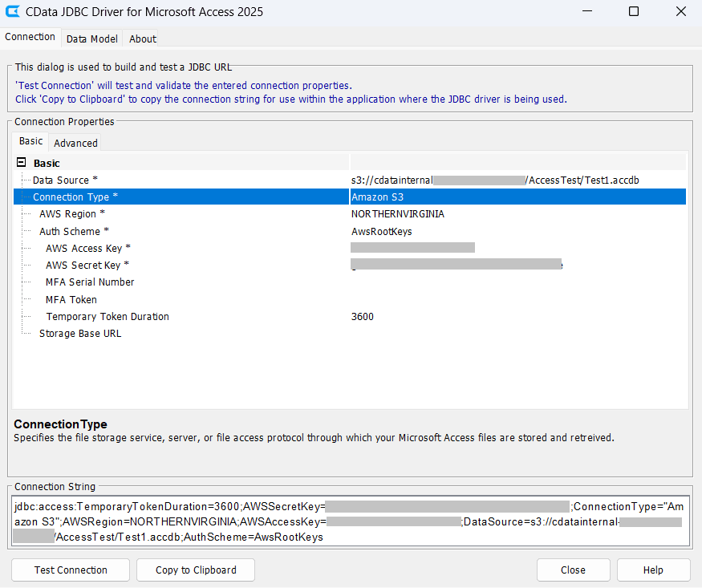Open the Advanced properties tab
The height and width of the screenshot is (588, 702).
point(75,143)
